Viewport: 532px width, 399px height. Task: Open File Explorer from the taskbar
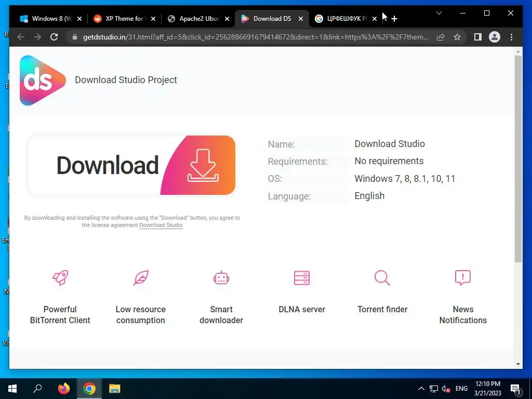click(115, 389)
